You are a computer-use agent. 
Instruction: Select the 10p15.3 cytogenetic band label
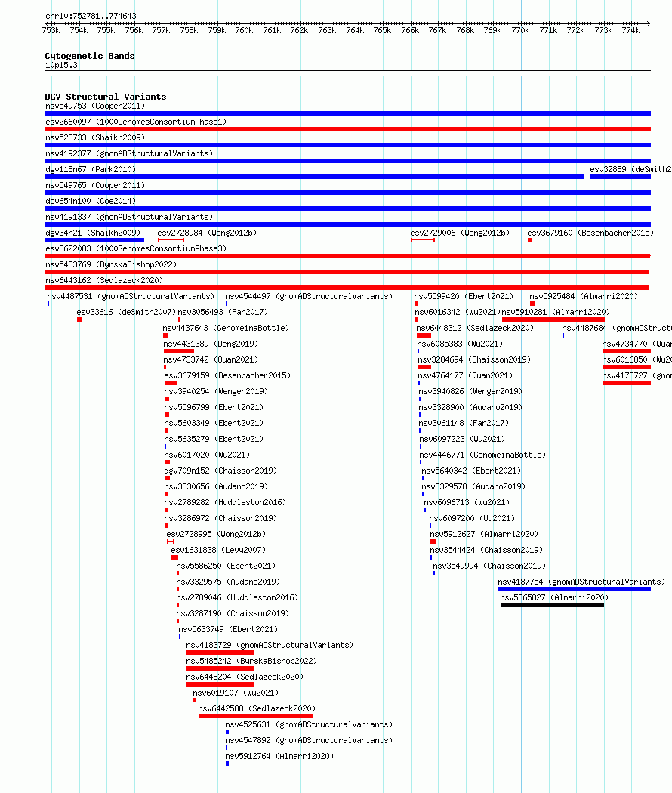(61, 65)
